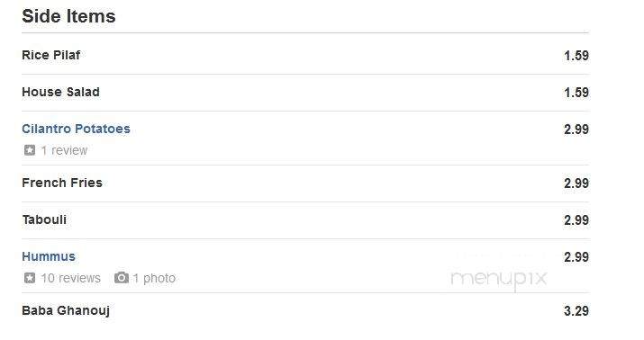644x340 pixels.
Task: Click the Rice Pilaf price 1.59
Action: (576, 56)
